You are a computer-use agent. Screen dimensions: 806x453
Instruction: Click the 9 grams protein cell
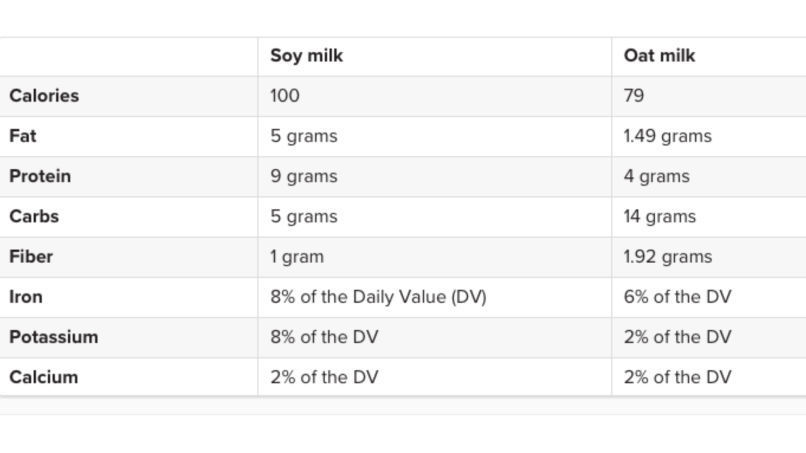click(x=304, y=176)
